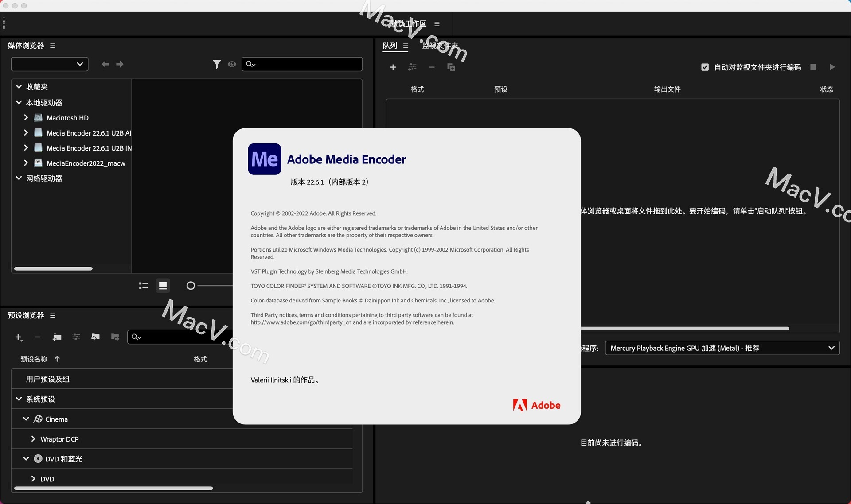This screenshot has height=504, width=851.
Task: Expand the MediaEncoder2022_macw volume
Action: click(x=26, y=163)
